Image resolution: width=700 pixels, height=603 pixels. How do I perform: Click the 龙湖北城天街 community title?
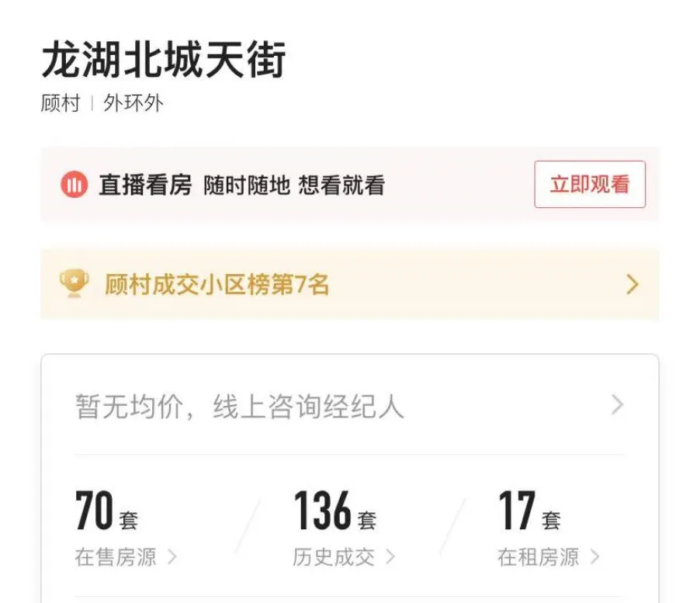[164, 60]
